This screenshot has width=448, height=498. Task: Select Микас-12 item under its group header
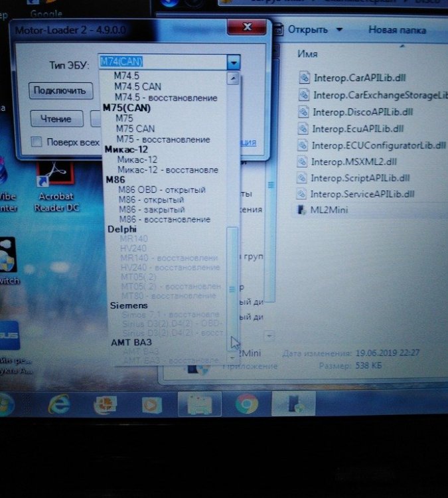pyautogui.click(x=137, y=160)
